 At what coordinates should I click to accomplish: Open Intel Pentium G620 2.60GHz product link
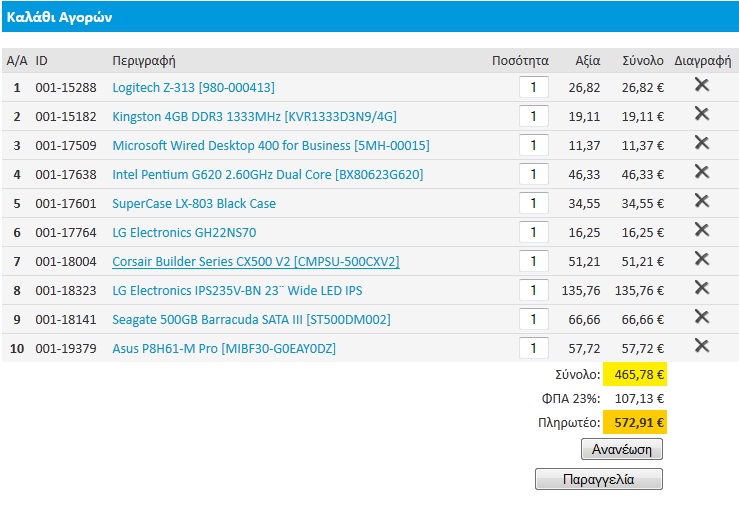coord(268,174)
